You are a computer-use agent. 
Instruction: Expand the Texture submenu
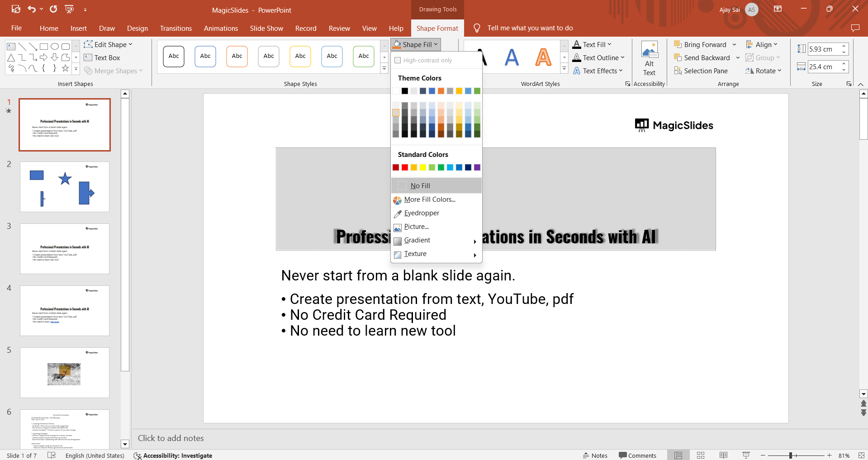pyautogui.click(x=436, y=254)
